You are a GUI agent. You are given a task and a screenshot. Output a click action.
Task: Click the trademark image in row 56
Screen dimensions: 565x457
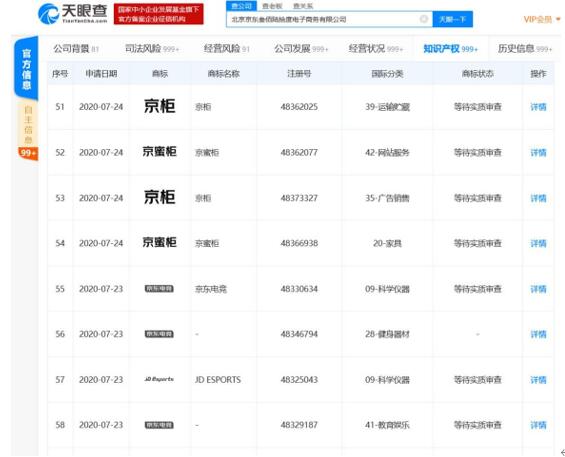pos(159,334)
